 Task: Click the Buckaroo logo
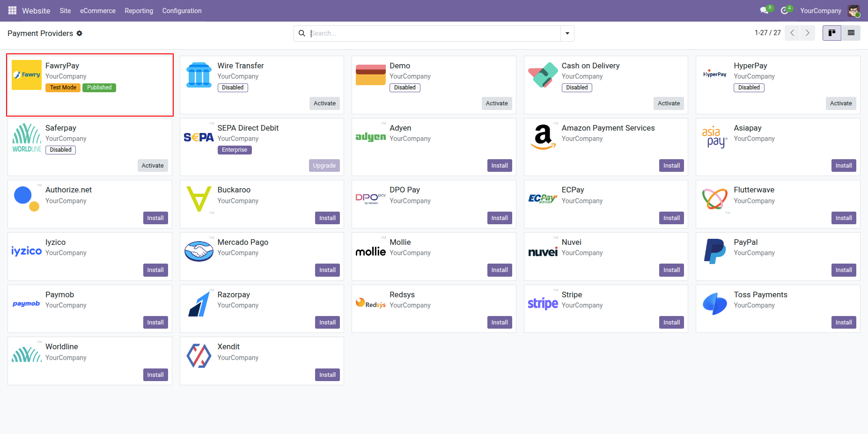click(x=199, y=199)
